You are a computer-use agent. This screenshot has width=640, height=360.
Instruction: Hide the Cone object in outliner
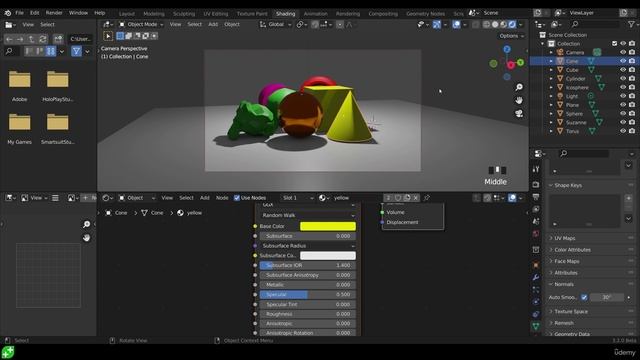tap(623, 61)
